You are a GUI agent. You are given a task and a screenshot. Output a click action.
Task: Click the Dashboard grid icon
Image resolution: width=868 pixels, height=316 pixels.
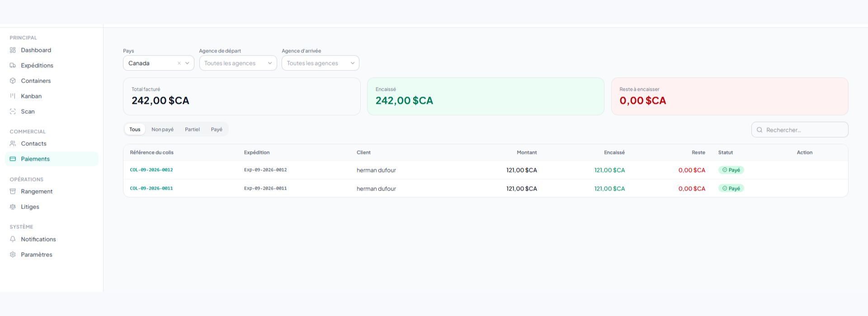point(13,50)
